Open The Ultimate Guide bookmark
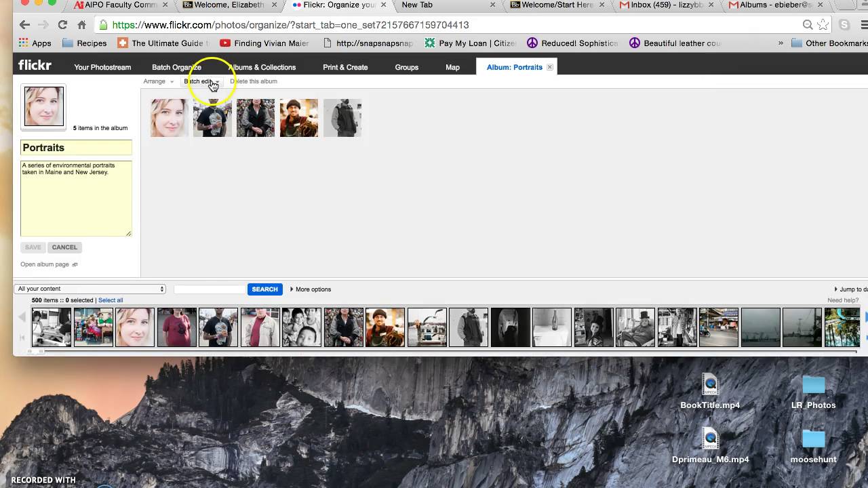 [x=163, y=43]
